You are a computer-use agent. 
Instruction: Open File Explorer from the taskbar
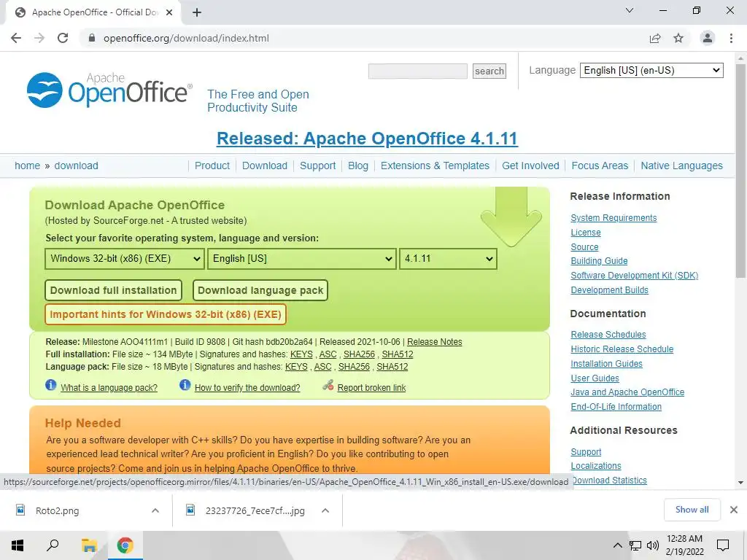coord(89,545)
